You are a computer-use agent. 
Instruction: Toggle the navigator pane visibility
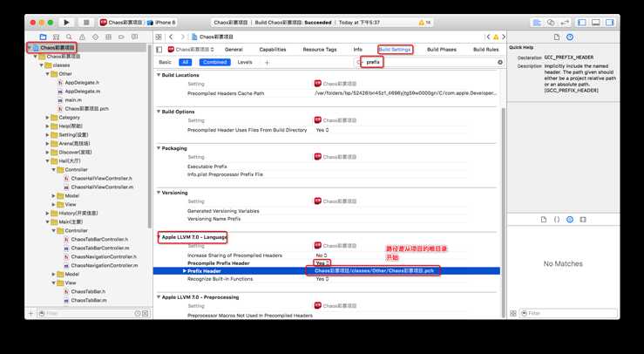[582, 23]
